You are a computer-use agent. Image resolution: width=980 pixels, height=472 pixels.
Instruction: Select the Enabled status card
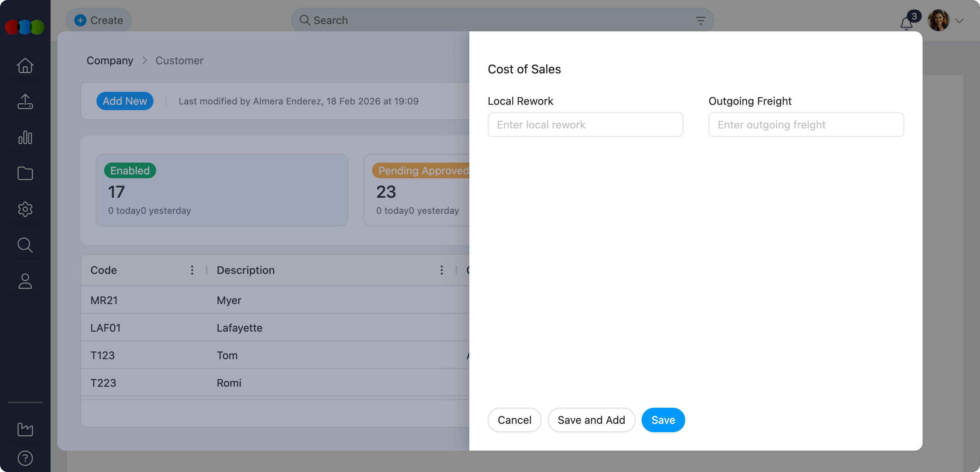click(x=222, y=190)
